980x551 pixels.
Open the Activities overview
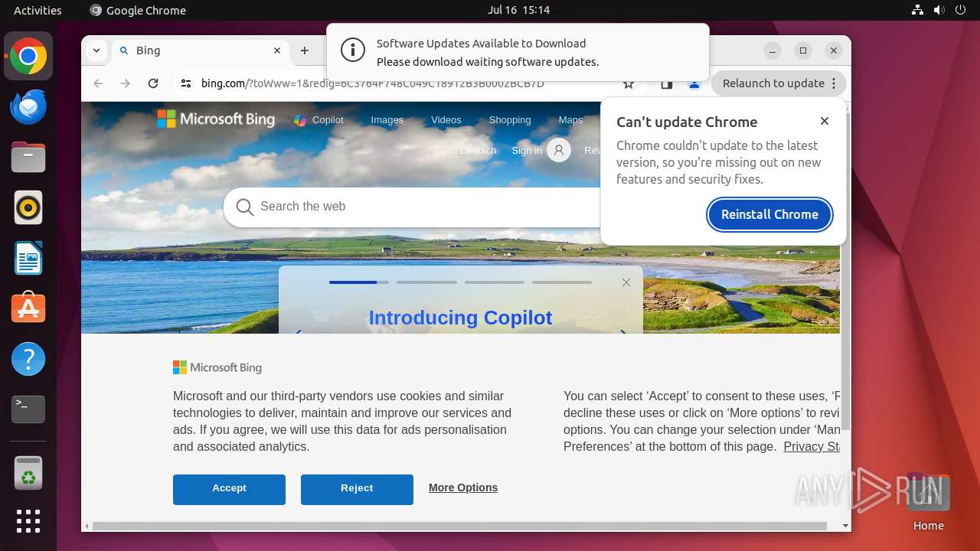[38, 10]
